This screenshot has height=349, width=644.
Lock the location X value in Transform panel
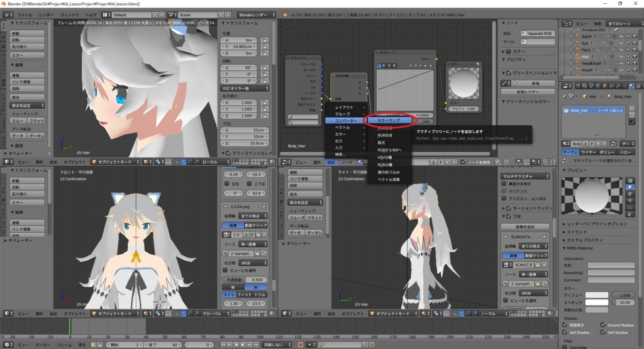pyautogui.click(x=265, y=40)
